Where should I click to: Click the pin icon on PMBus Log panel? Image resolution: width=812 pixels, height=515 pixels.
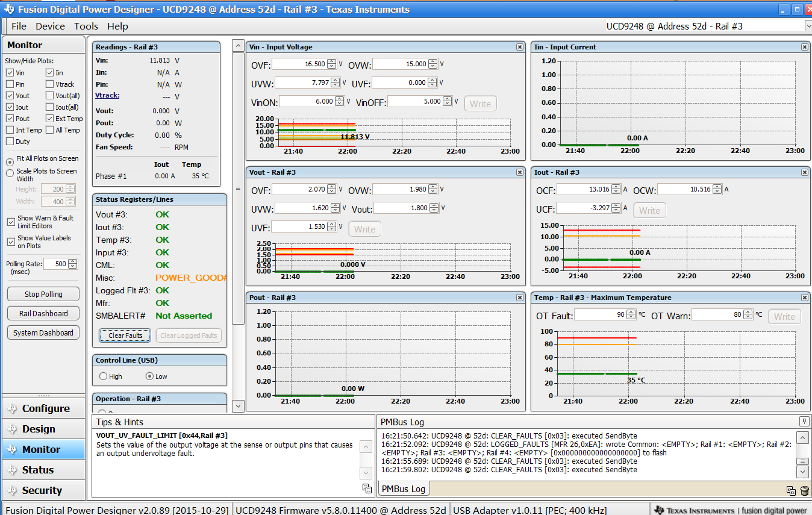pos(804,421)
